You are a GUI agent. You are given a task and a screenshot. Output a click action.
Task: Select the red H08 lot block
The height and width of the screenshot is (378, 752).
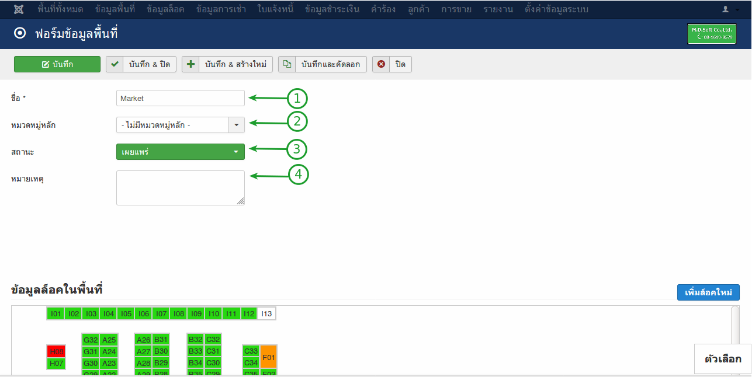(x=56, y=351)
